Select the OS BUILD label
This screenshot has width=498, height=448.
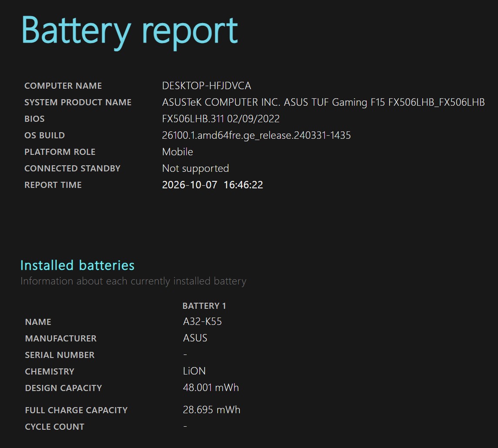(44, 135)
